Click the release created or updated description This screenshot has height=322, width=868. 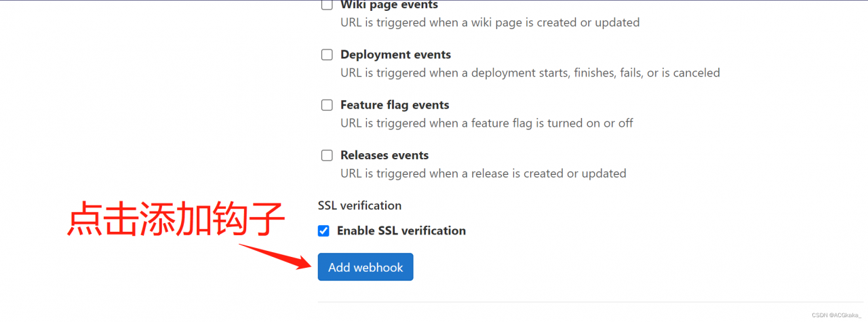coord(483,173)
